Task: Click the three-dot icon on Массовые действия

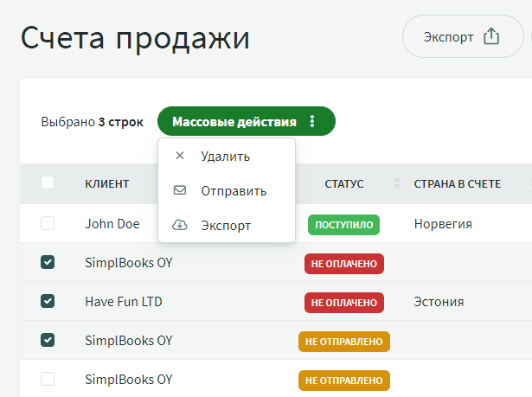Action: point(312,121)
